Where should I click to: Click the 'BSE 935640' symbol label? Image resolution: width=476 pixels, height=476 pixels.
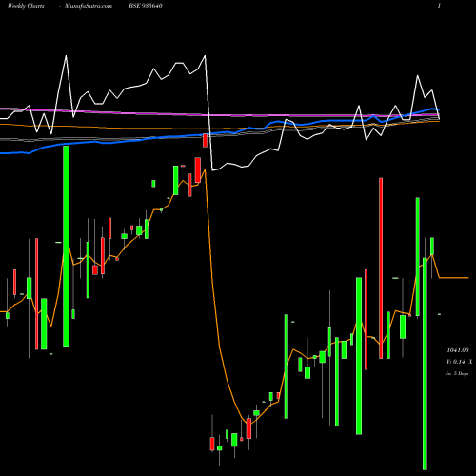pyautogui.click(x=146, y=6)
